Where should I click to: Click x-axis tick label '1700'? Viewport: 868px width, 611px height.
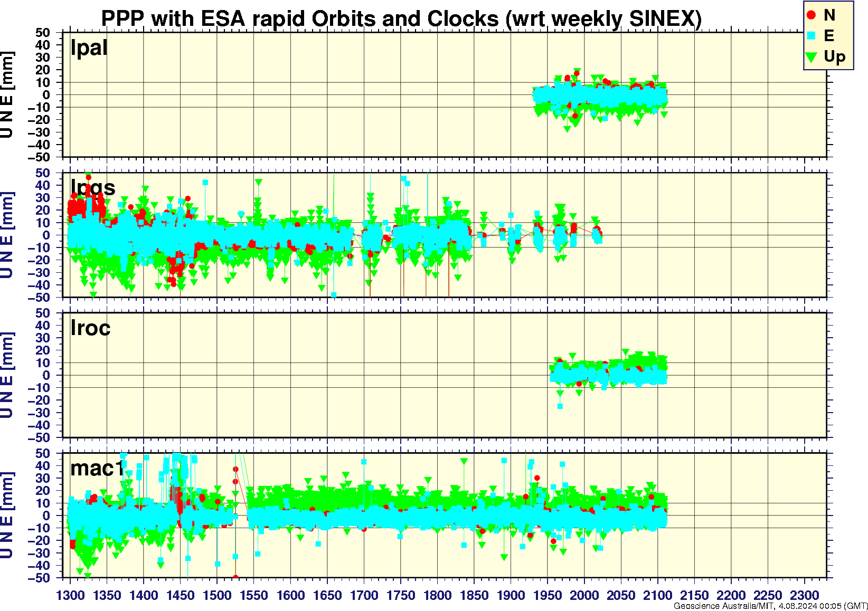point(364,596)
